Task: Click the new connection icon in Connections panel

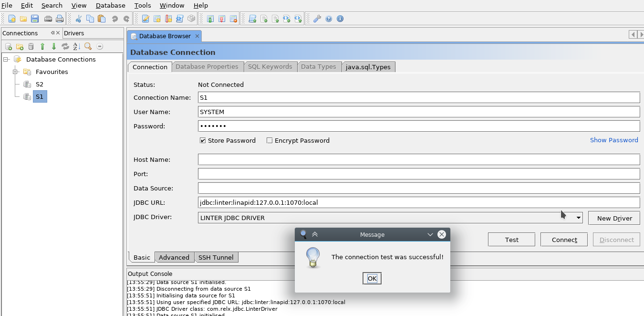Action: (8, 46)
